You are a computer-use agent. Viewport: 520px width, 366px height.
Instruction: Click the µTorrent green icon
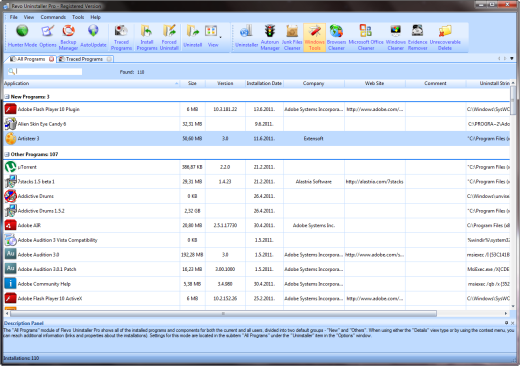click(x=10, y=167)
